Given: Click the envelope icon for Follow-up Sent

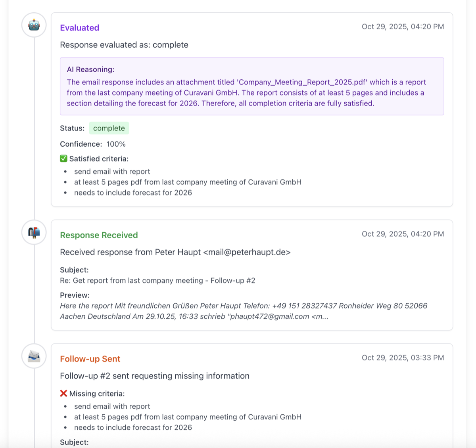Looking at the screenshot, I should pos(34,356).
